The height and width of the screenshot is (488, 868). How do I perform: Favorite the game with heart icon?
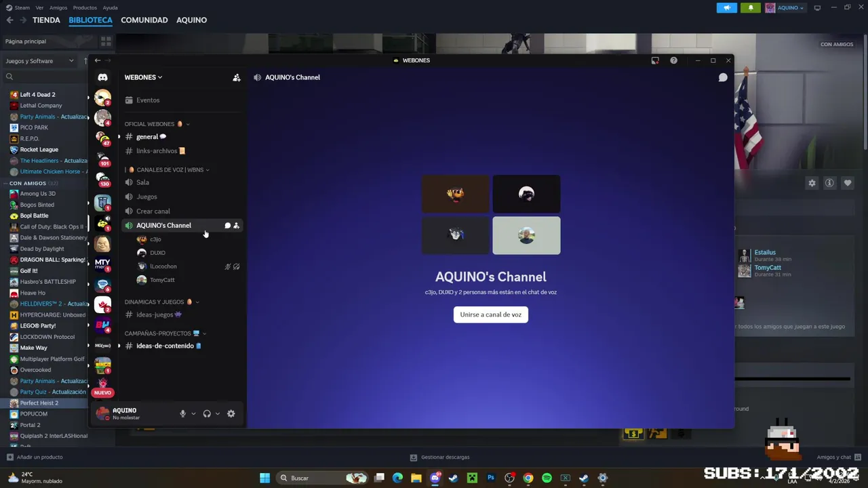coord(848,183)
